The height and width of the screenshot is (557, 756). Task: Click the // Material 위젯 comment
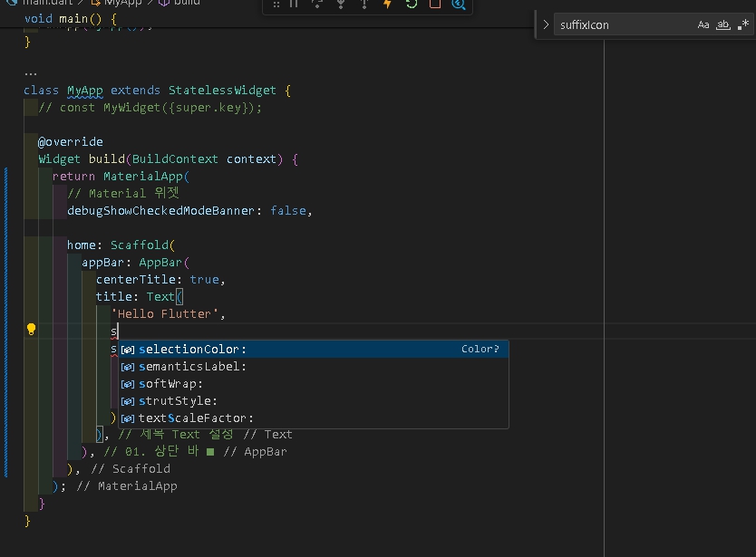123,193
